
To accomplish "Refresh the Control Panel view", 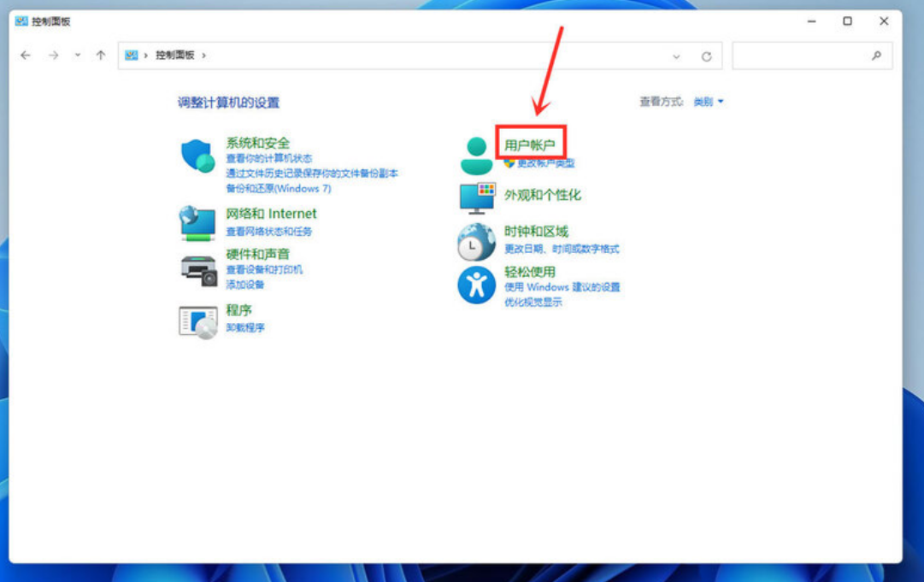I will pos(707,56).
